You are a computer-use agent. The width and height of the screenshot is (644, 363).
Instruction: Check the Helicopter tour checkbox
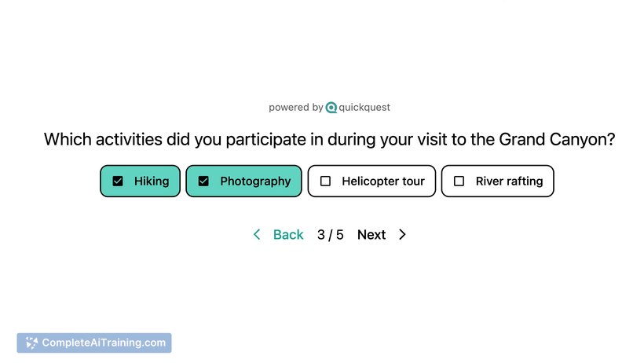(x=325, y=181)
